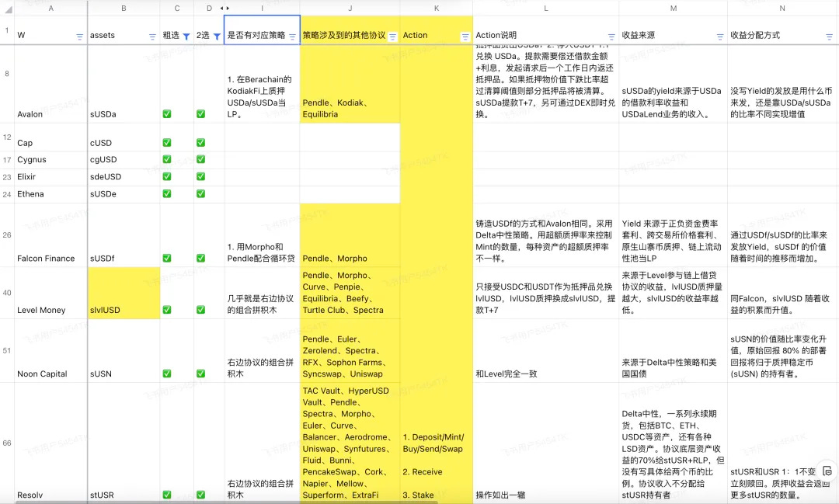Click row number 51 to select the Noon Capital row
The image size is (839, 504).
point(7,350)
